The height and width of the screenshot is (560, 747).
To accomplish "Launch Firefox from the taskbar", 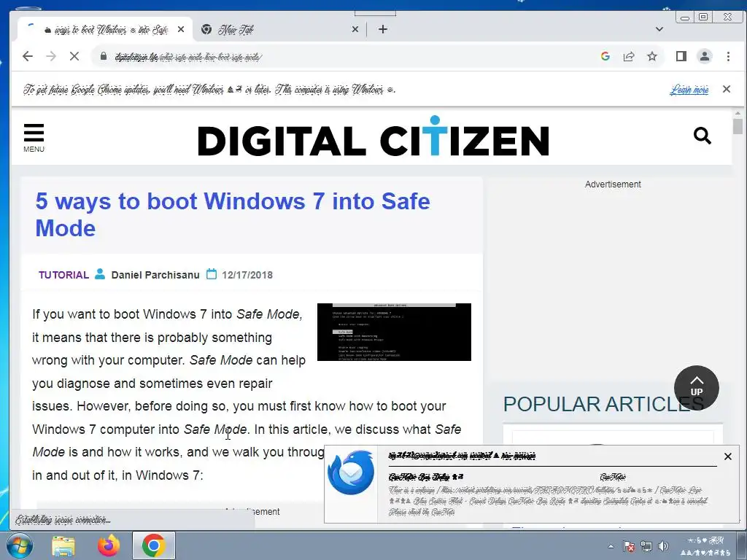I will 109,545.
